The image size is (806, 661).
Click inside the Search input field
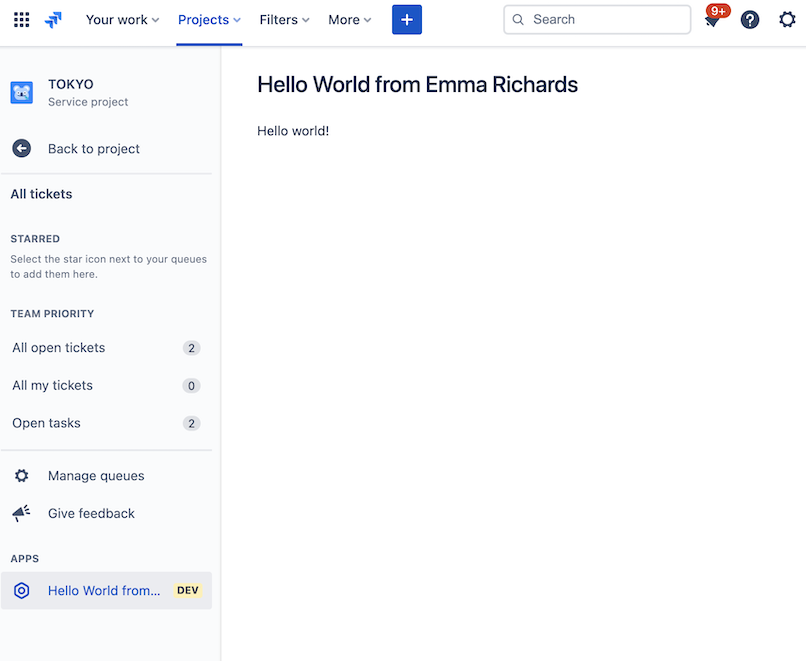coord(597,19)
